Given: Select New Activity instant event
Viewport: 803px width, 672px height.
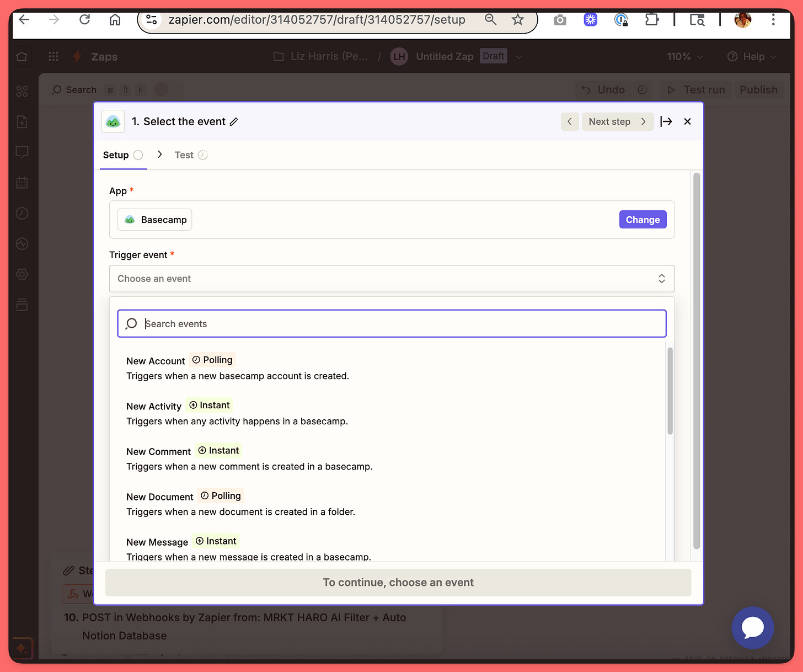Looking at the screenshot, I should point(390,413).
